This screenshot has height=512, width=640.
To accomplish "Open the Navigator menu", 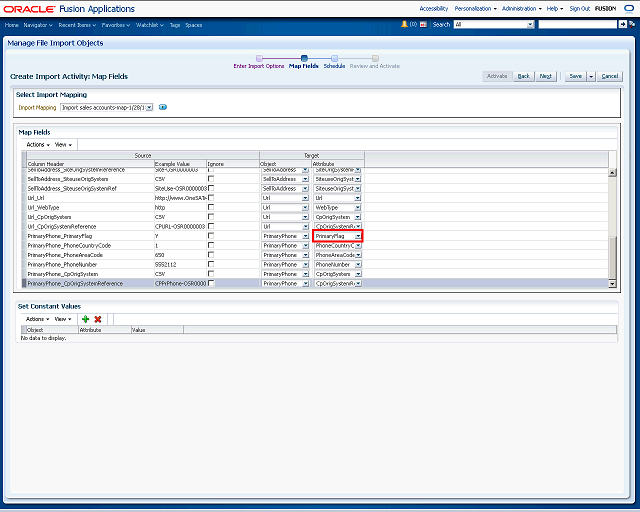I will pyautogui.click(x=38, y=24).
